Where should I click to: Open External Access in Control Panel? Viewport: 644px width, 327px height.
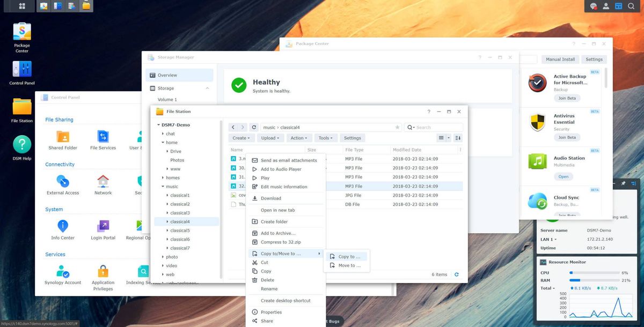63,185
